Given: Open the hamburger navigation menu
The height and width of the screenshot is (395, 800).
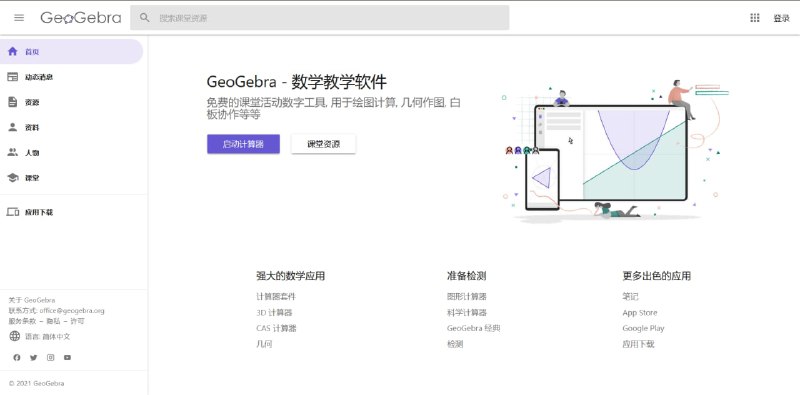Looking at the screenshot, I should [19, 18].
